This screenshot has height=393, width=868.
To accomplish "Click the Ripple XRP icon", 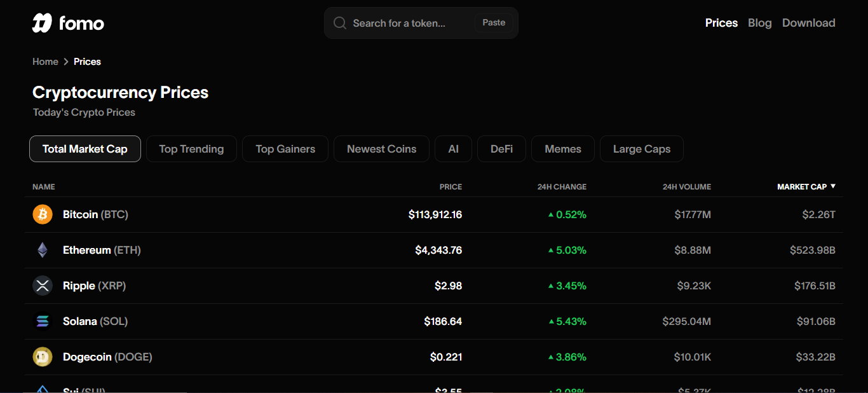I will [x=43, y=286].
